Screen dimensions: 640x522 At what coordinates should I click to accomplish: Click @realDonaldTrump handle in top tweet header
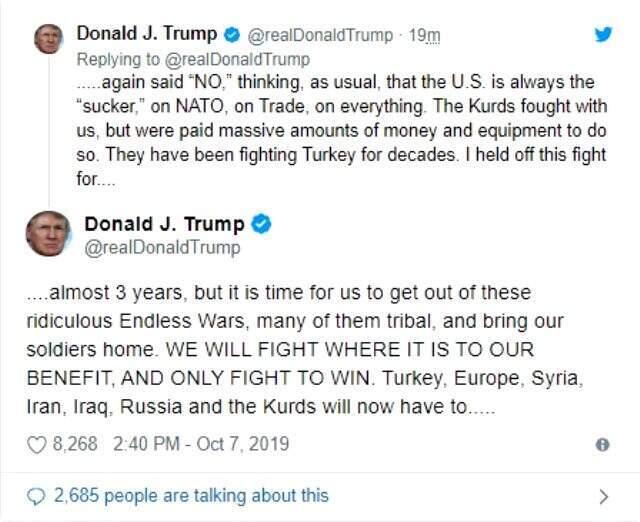click(x=320, y=36)
